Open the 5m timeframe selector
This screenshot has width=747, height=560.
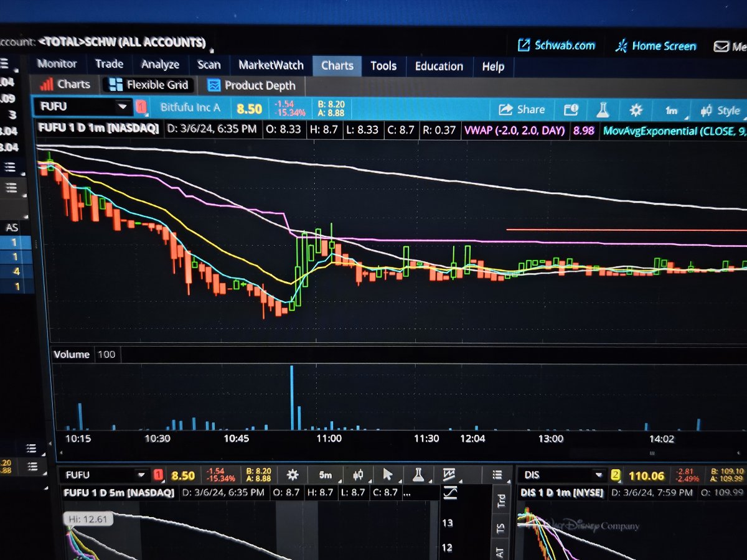click(326, 475)
